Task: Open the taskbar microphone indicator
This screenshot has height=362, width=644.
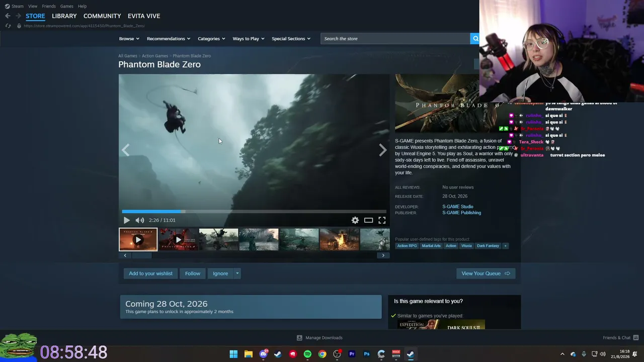Action: click(584, 354)
